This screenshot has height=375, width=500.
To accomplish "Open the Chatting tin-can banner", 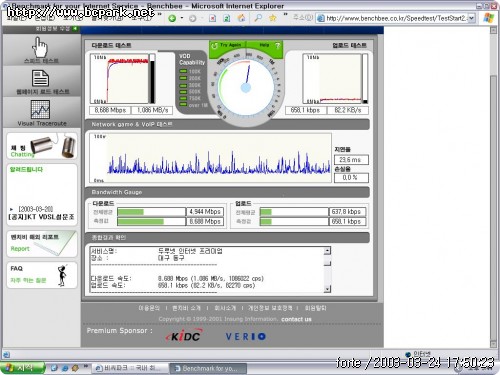I will coord(42,146).
